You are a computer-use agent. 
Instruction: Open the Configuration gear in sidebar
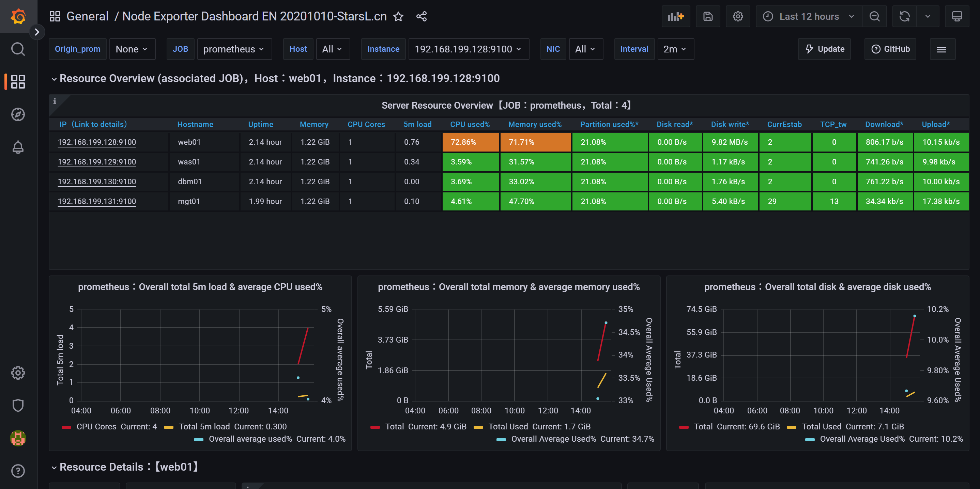click(18, 373)
